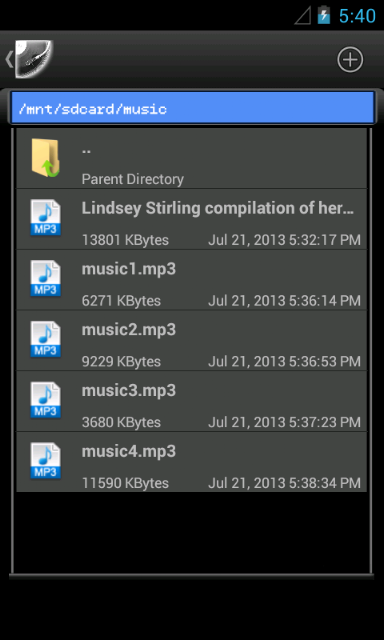384x640 pixels.
Task: Tap the turntable app icon in header
Action: tap(34, 60)
